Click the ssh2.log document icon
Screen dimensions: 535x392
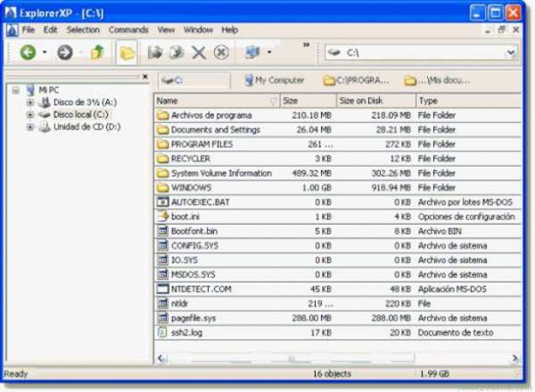pos(163,332)
